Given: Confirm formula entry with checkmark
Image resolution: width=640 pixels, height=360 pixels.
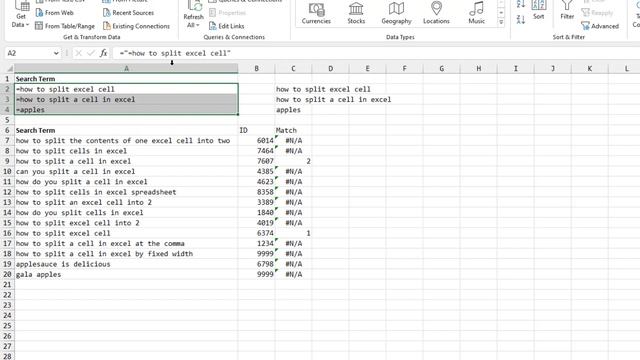Looking at the screenshot, I should pyautogui.click(x=91, y=53).
